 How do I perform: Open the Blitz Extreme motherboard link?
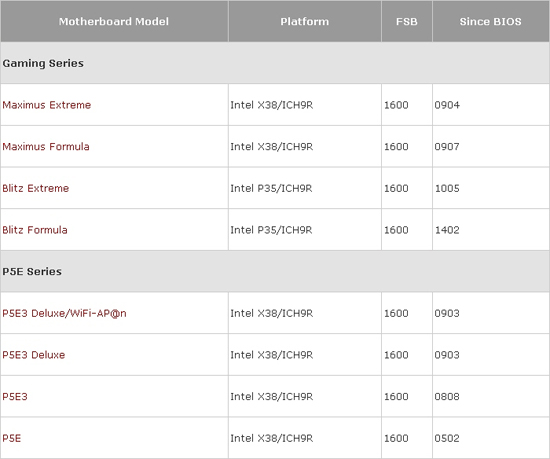(x=36, y=188)
